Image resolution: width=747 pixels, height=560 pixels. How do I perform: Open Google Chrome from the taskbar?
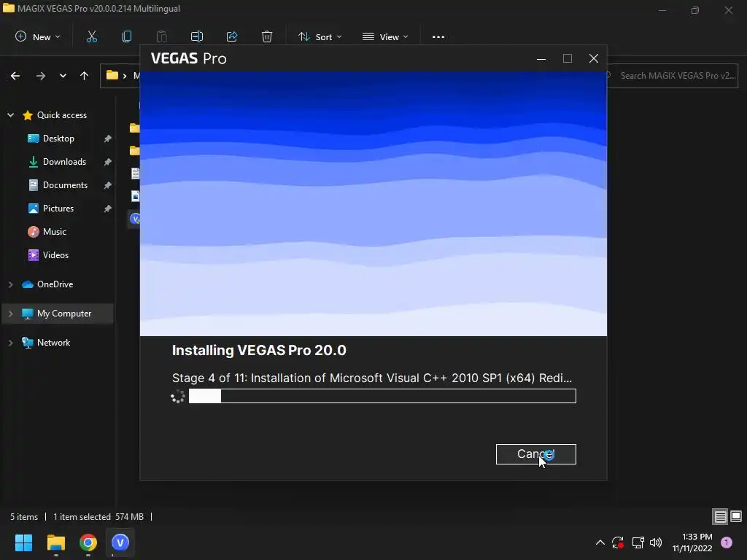click(x=88, y=542)
